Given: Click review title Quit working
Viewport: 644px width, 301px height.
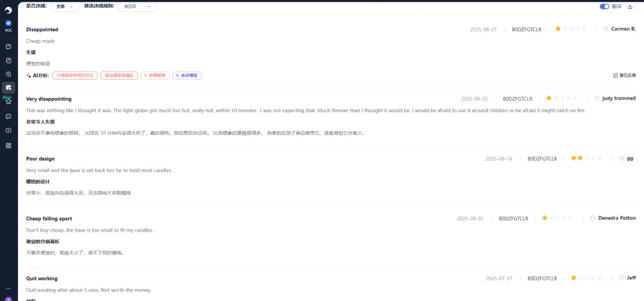Looking at the screenshot, I should [x=42, y=278].
